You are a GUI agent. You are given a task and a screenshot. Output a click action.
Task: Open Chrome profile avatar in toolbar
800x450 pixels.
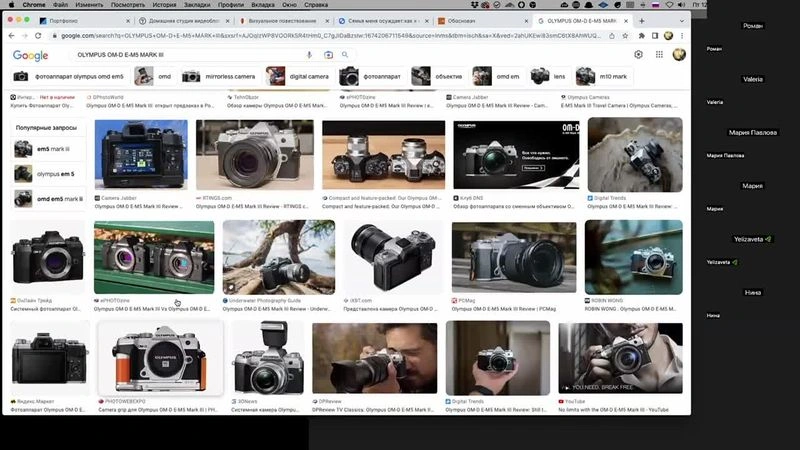[668, 36]
